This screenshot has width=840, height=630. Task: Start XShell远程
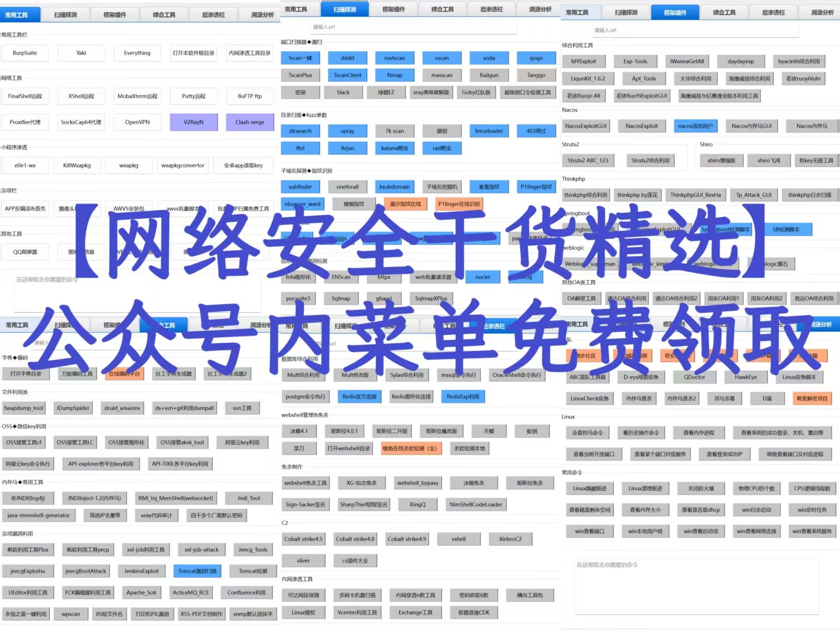[81, 96]
